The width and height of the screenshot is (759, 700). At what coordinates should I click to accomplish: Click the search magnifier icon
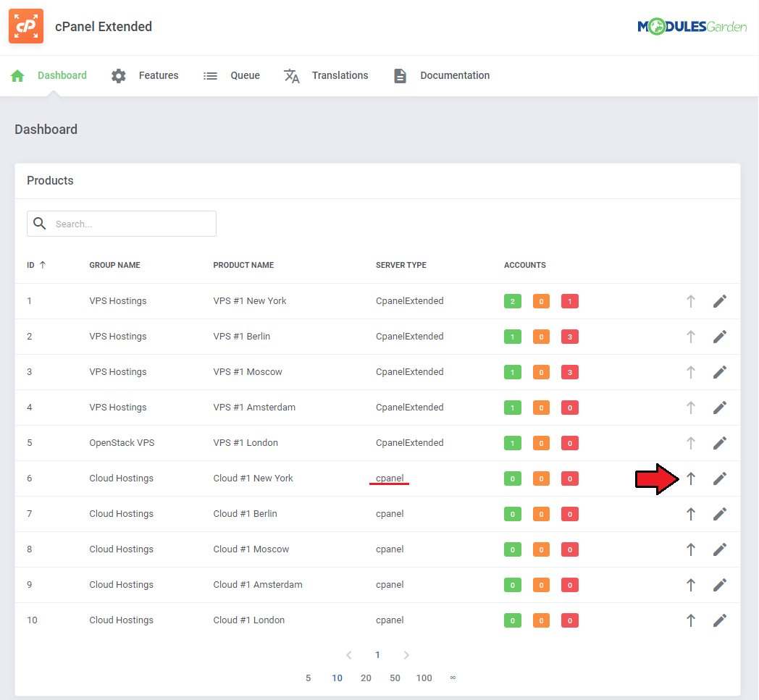point(40,224)
